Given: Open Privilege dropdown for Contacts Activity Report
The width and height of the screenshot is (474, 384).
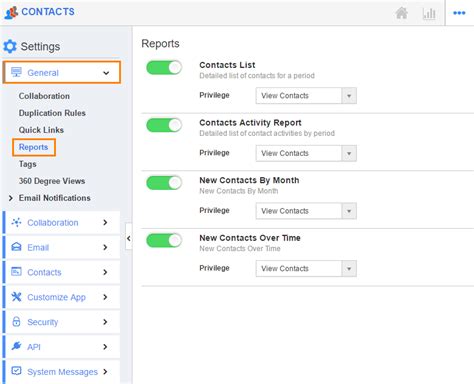Looking at the screenshot, I should pyautogui.click(x=306, y=153).
